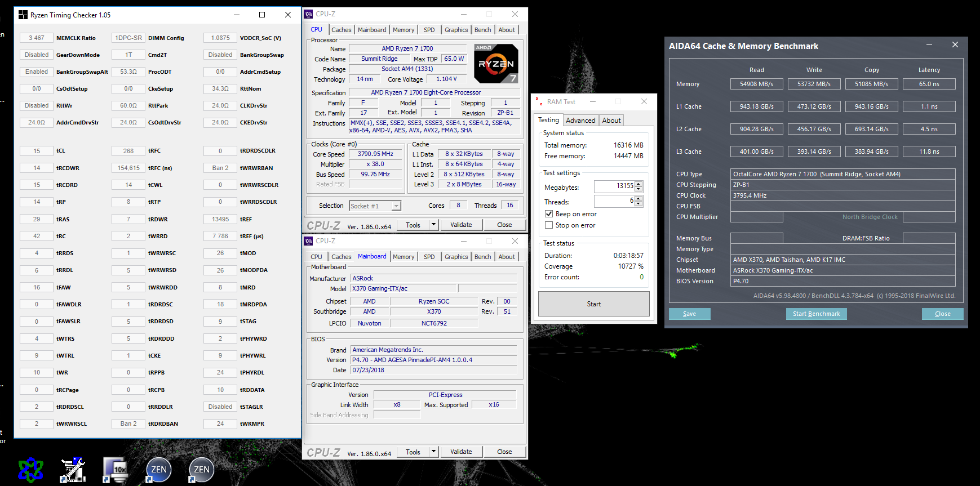
Task: Open Tools dropdown arrow in Motherboard CPU-Z window
Action: coord(433,452)
